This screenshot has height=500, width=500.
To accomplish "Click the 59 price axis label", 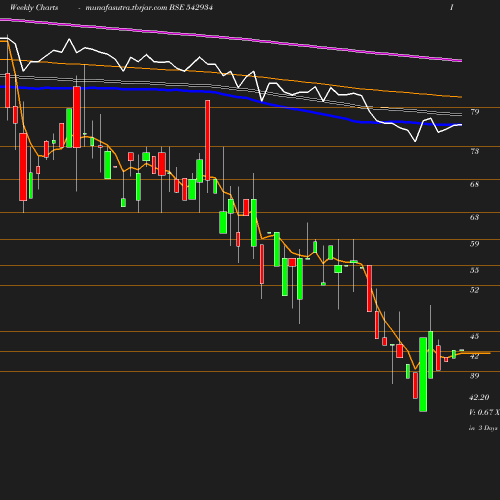I will click(475, 244).
